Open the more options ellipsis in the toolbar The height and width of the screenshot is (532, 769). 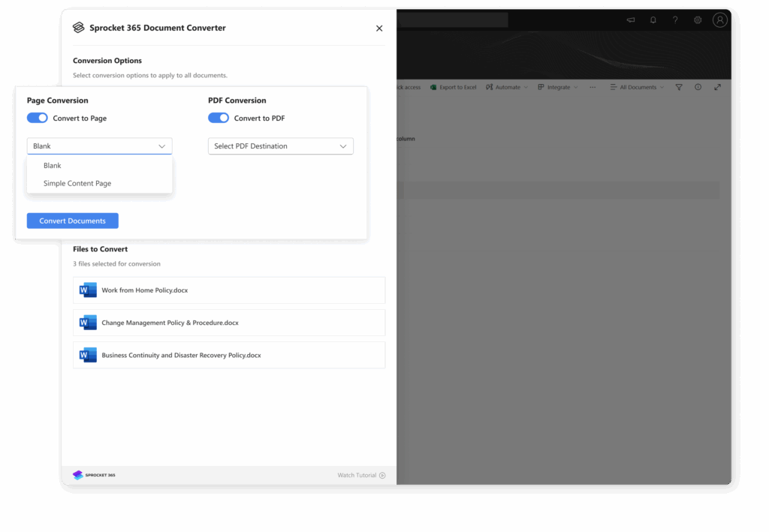pyautogui.click(x=593, y=87)
